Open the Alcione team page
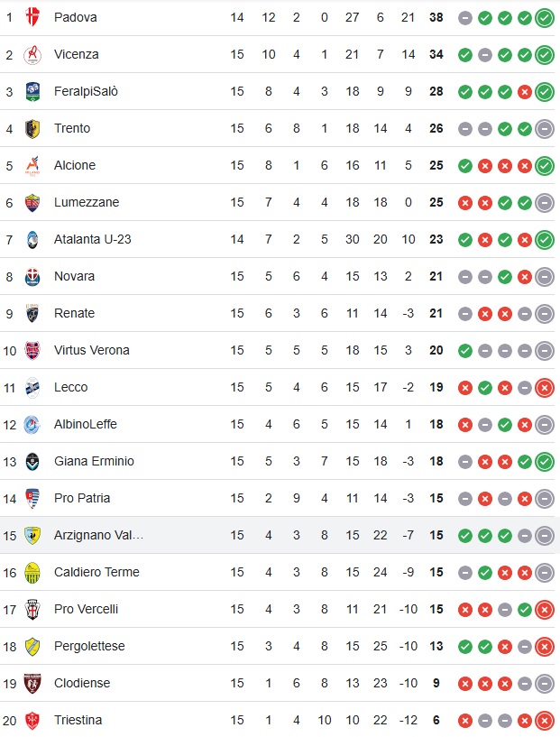The width and height of the screenshot is (560, 737). point(75,165)
